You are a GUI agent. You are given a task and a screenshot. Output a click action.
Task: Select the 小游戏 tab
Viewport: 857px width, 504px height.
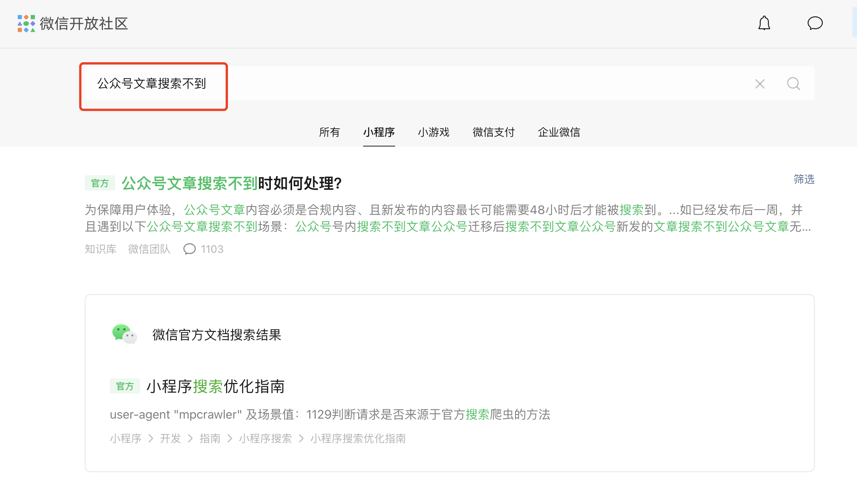433,132
